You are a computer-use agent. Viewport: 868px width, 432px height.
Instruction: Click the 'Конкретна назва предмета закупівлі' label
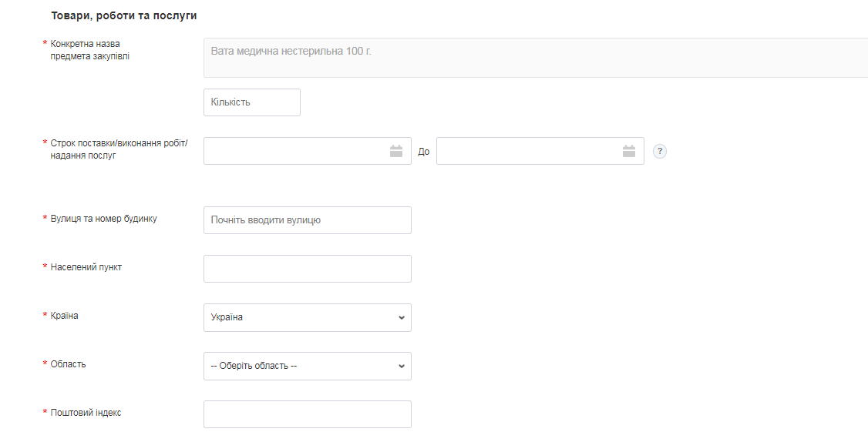[x=89, y=50]
